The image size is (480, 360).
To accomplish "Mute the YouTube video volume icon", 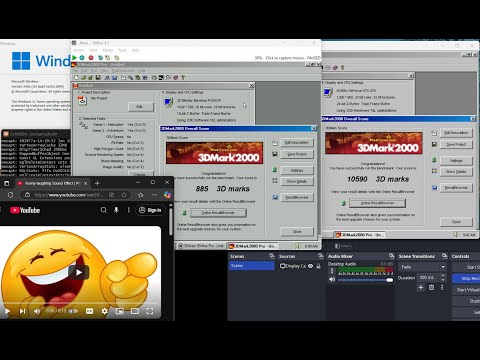I will click(x=37, y=311).
